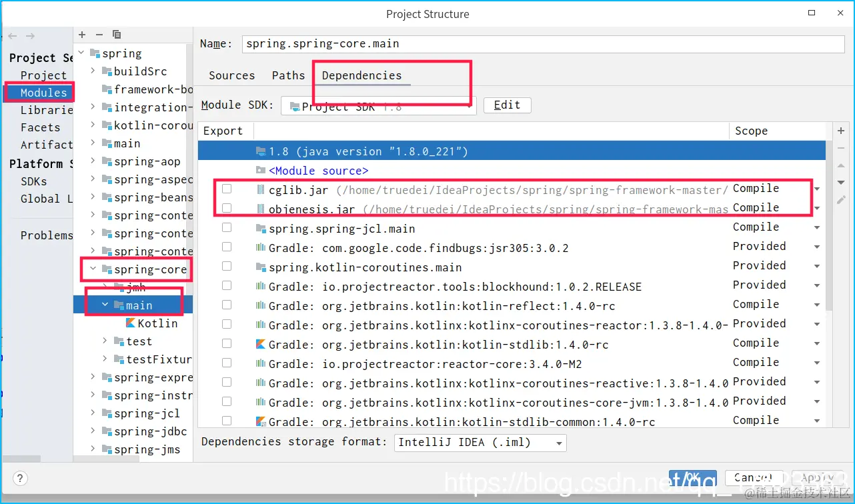855x504 pixels.
Task: Click the cglib.jar archive icon
Action: (261, 190)
